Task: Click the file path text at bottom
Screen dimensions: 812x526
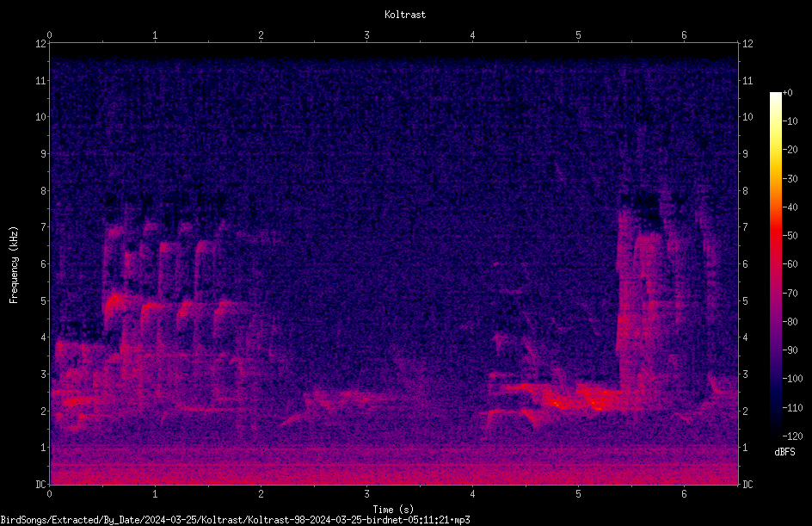Action: [x=235, y=520]
